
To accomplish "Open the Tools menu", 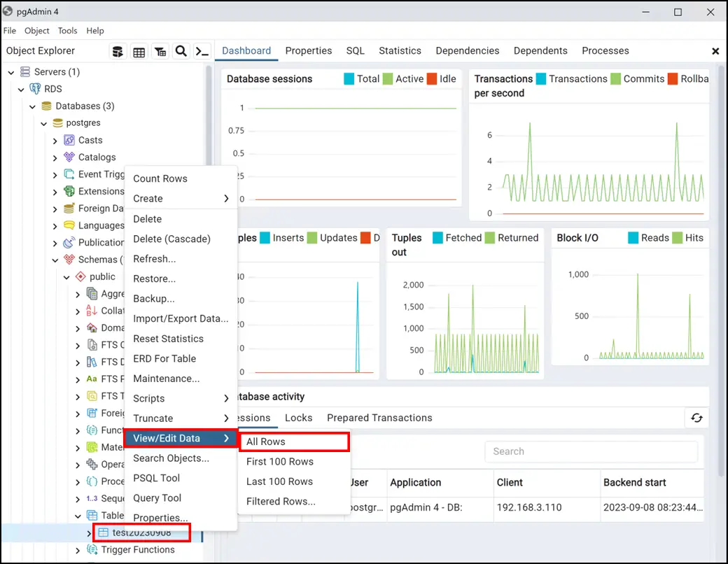I will coord(67,31).
